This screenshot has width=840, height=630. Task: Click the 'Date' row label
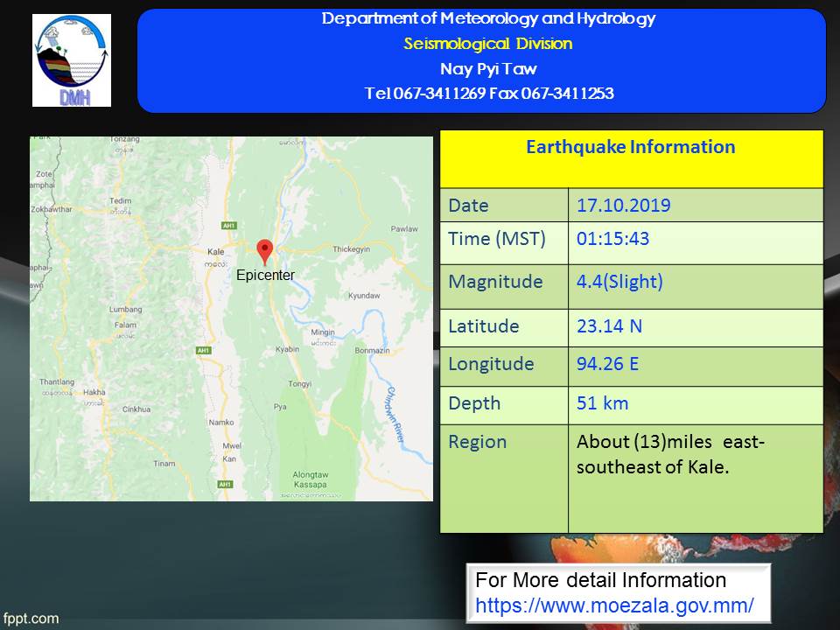468,206
